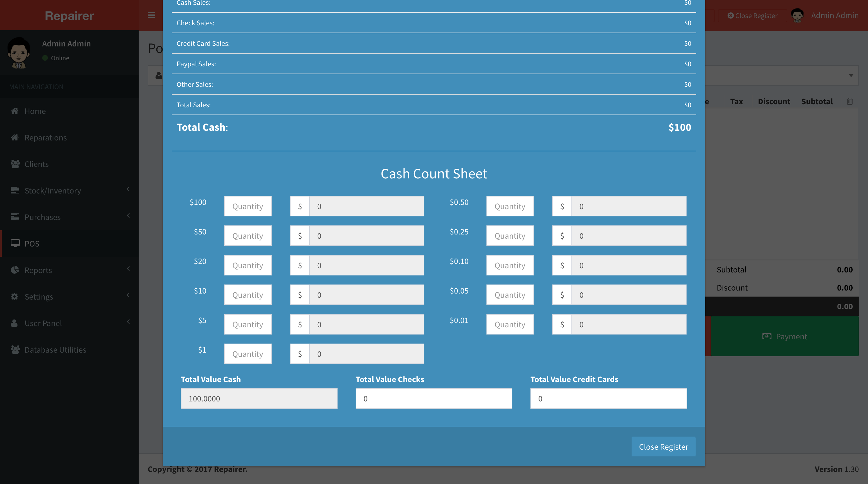Click the admin avatar in top bar
Viewport: 868px width, 484px height.
point(797,15)
